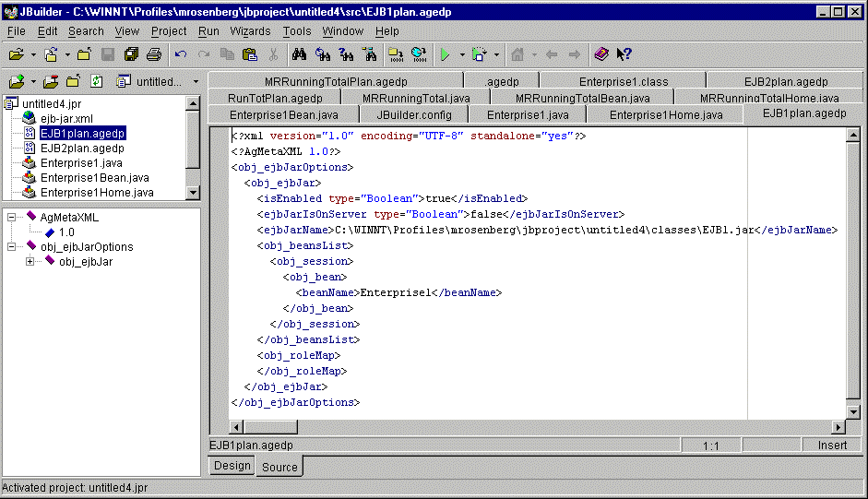Viewport: 868px width, 499px height.
Task: Click the Forward arrow icon
Action: point(575,54)
